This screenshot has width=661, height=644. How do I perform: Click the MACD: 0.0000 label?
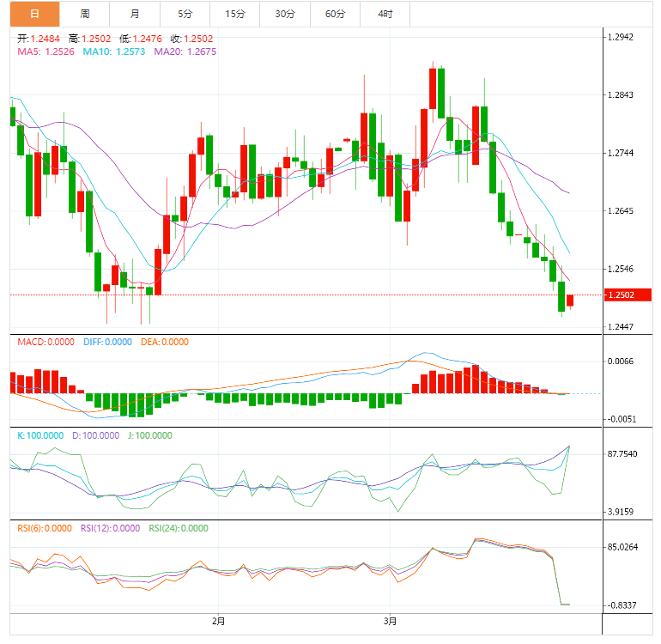(x=46, y=342)
